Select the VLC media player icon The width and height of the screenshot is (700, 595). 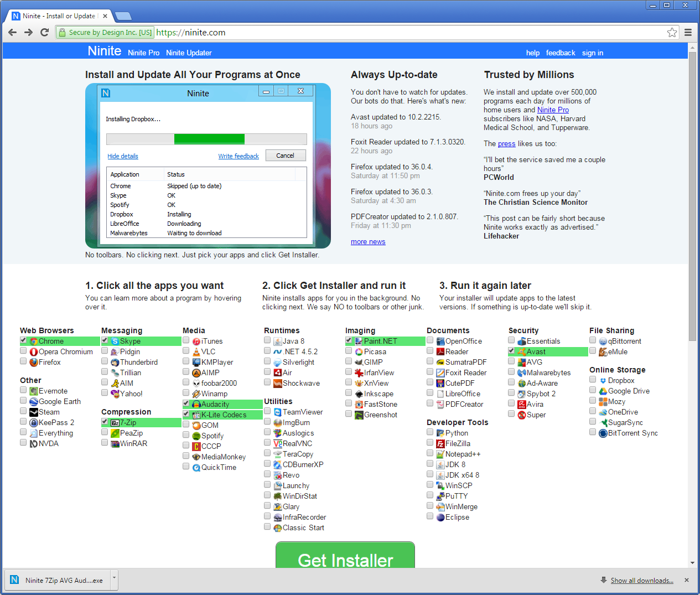(196, 351)
